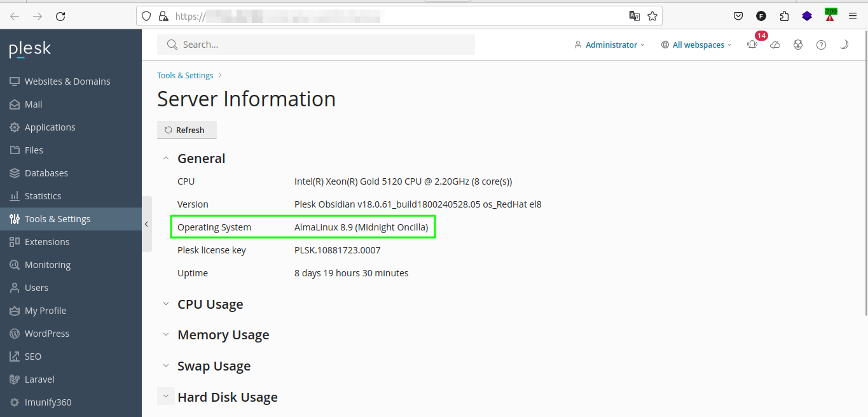Open the notifications bell icon
This screenshot has width=868, height=417.
point(752,45)
